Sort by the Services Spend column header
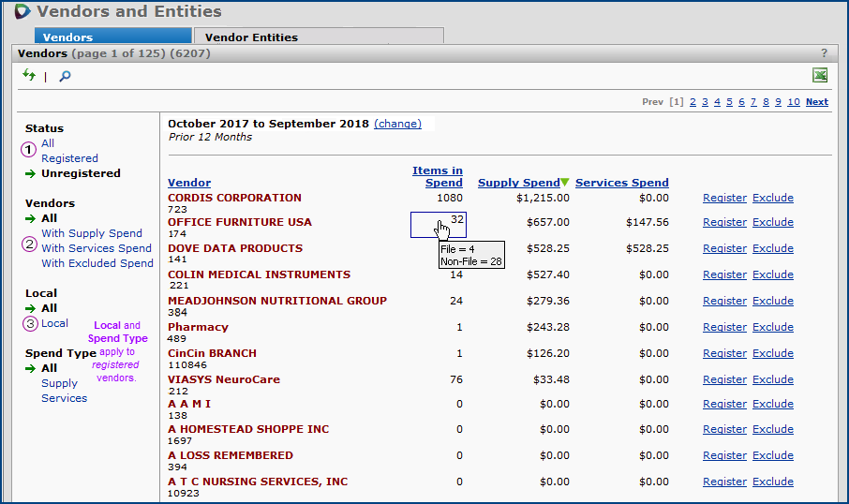Image resolution: width=849 pixels, height=504 pixels. coord(622,183)
